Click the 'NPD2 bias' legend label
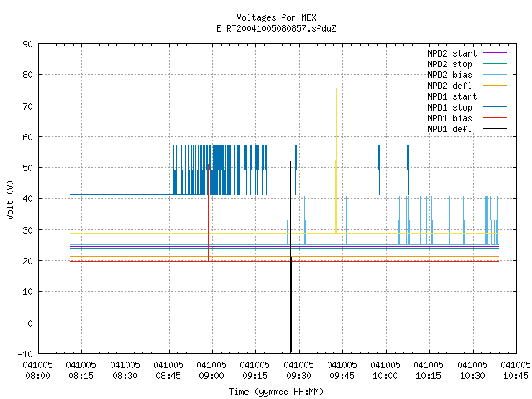This screenshot has height=399, width=532. [450, 75]
